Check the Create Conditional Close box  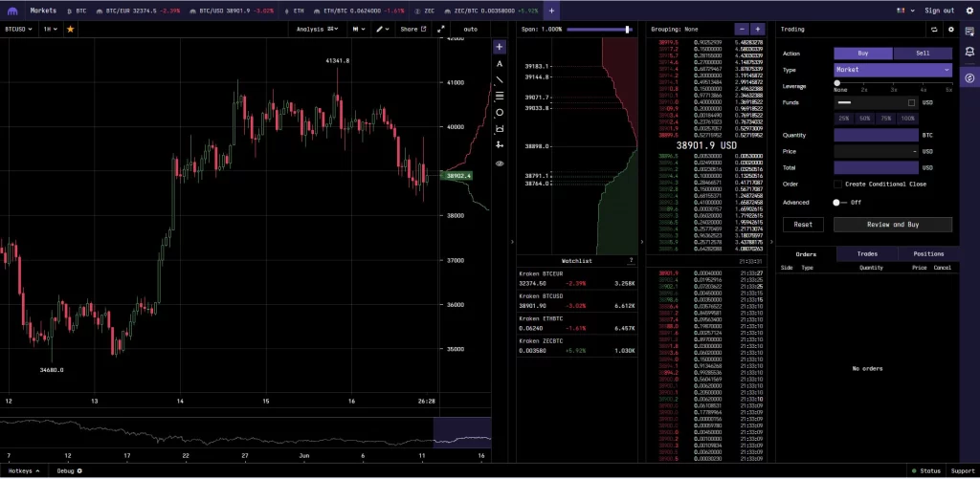[x=837, y=184]
